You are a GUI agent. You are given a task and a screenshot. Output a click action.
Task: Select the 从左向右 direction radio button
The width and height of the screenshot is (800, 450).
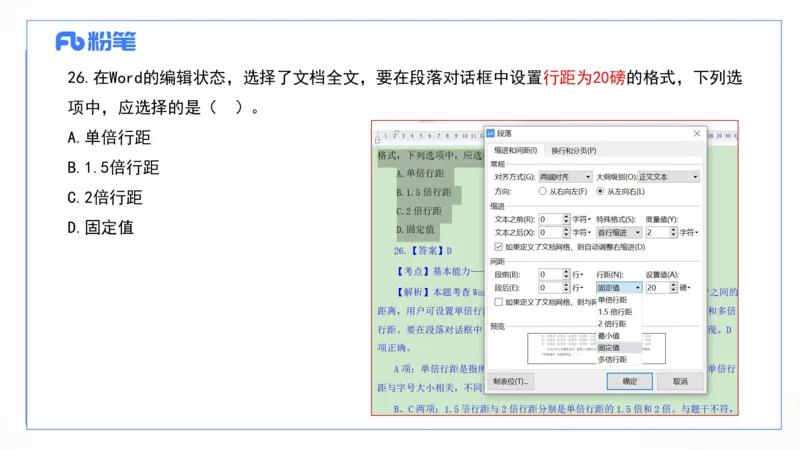600,191
